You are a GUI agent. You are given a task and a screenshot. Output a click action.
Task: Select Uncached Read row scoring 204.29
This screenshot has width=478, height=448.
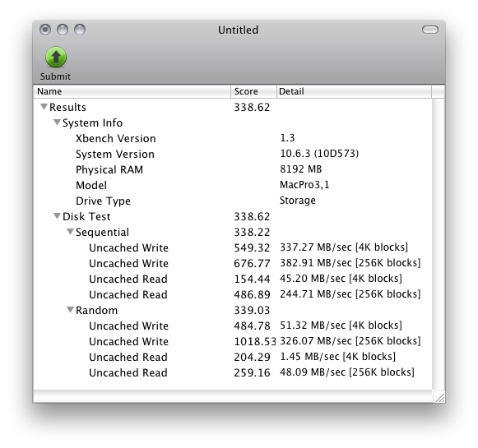pyautogui.click(x=233, y=357)
